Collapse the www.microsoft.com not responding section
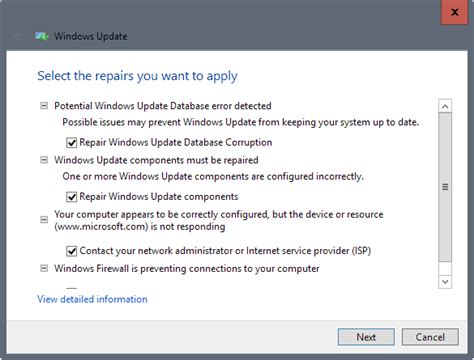This screenshot has height=360, width=474. coord(44,220)
